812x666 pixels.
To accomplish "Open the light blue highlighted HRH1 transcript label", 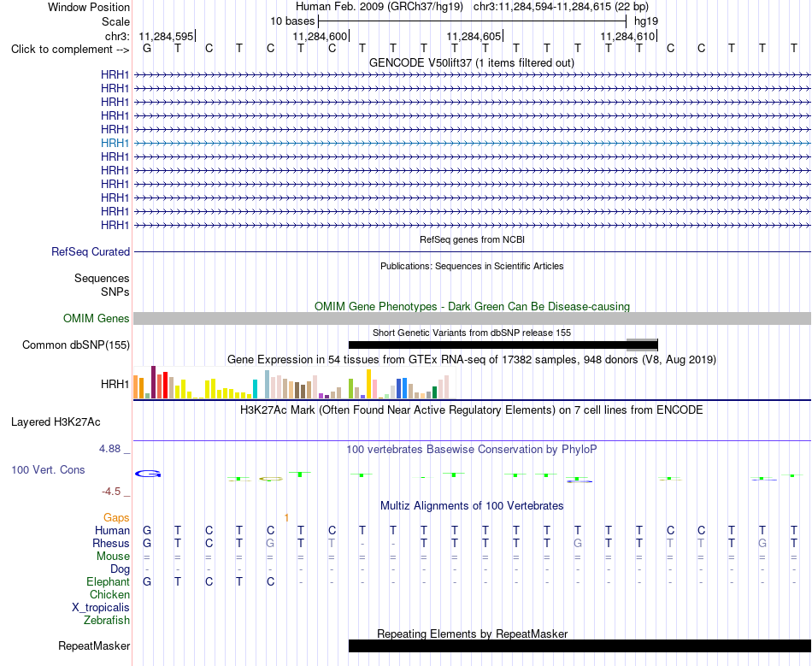I will click(x=115, y=143).
